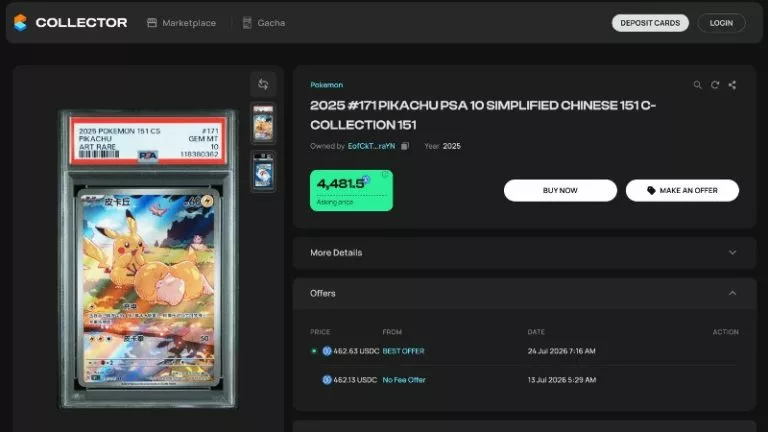Click the Deposit Cards button
This screenshot has height=432, width=768.
point(650,23)
